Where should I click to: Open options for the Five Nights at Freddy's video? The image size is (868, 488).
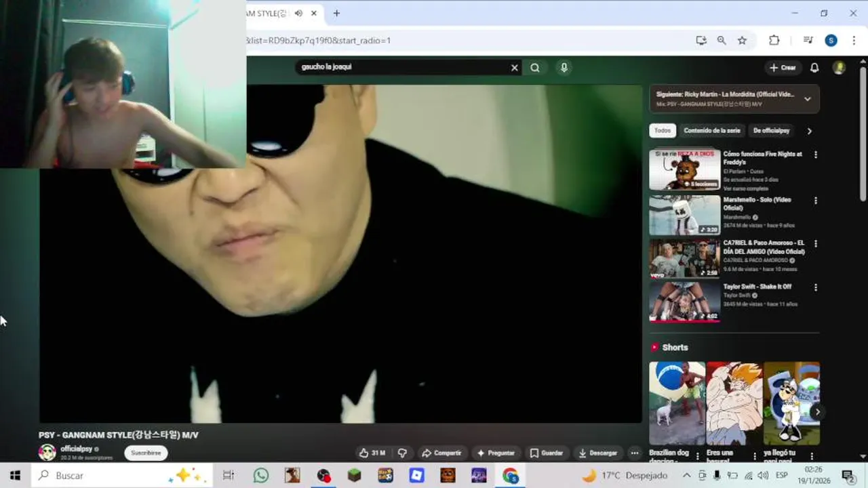(815, 155)
